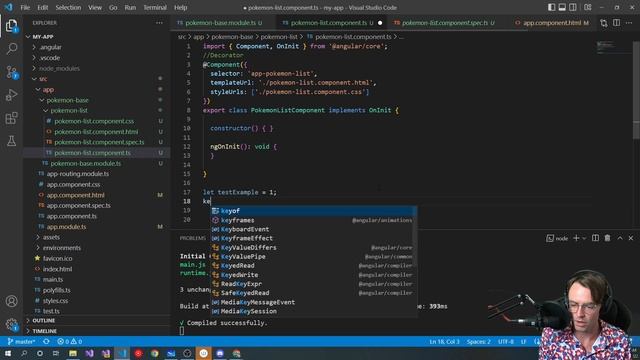This screenshot has width=640, height=360.
Task: Open the Help menu
Action: 180,7
